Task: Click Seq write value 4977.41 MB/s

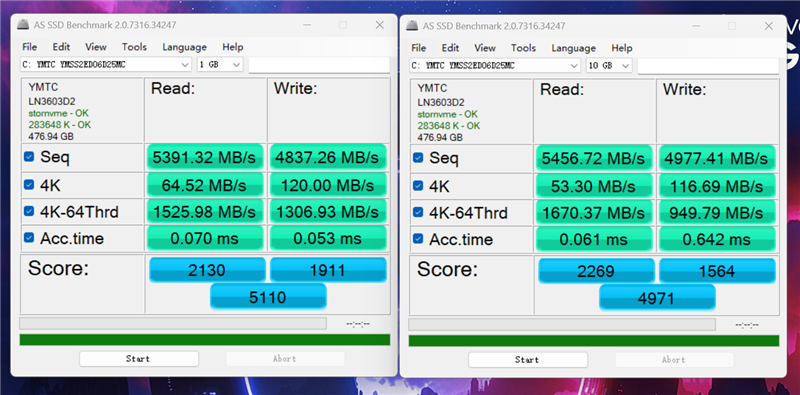Action: tap(717, 158)
